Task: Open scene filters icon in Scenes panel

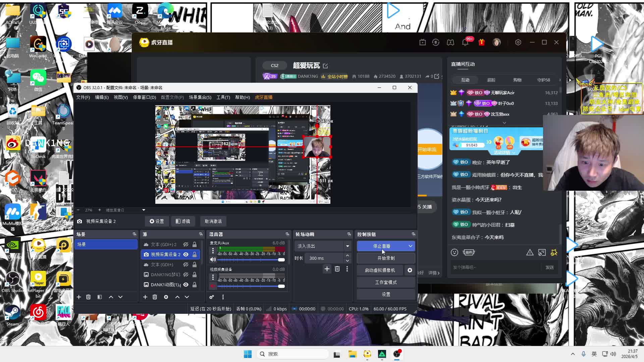Action: tap(100, 297)
